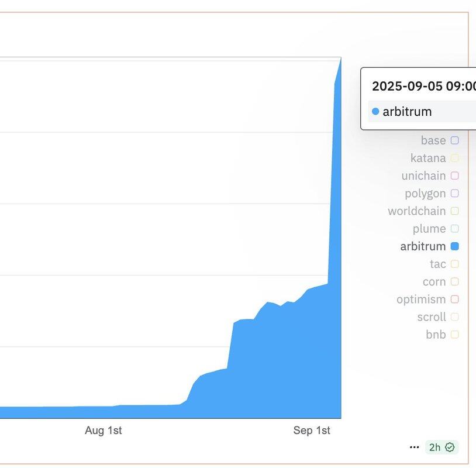This screenshot has height=468, width=476.
Task: Toggle the polygon series checkbox
Action: pyautogui.click(x=454, y=193)
